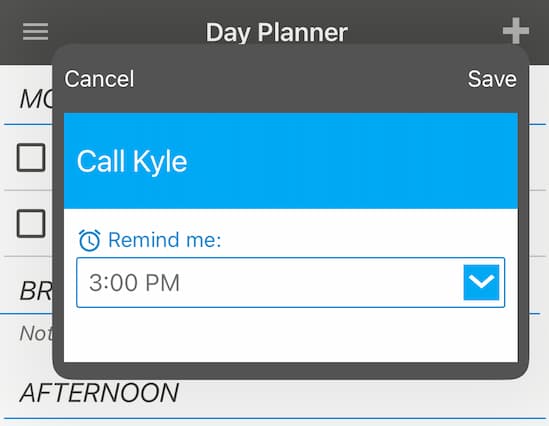Click the blue divider line under AFTERNOON
Image resolution: width=549 pixels, height=426 pixels.
point(274,418)
